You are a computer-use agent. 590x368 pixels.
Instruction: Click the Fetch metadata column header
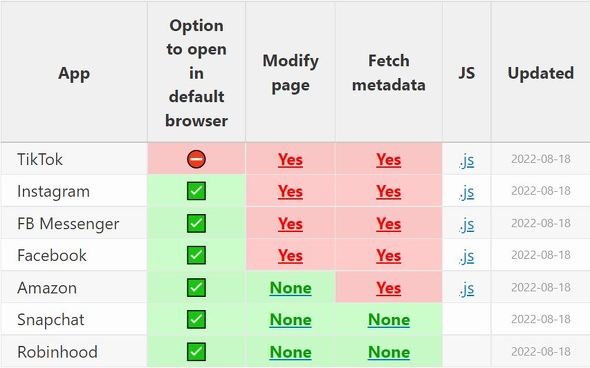pyautogui.click(x=388, y=73)
